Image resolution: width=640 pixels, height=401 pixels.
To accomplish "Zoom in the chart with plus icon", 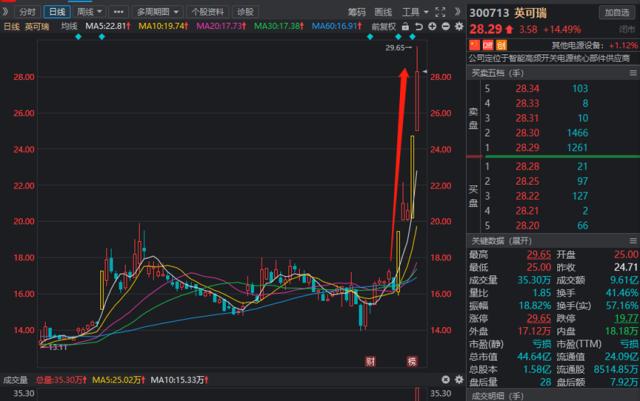I will [x=431, y=26].
